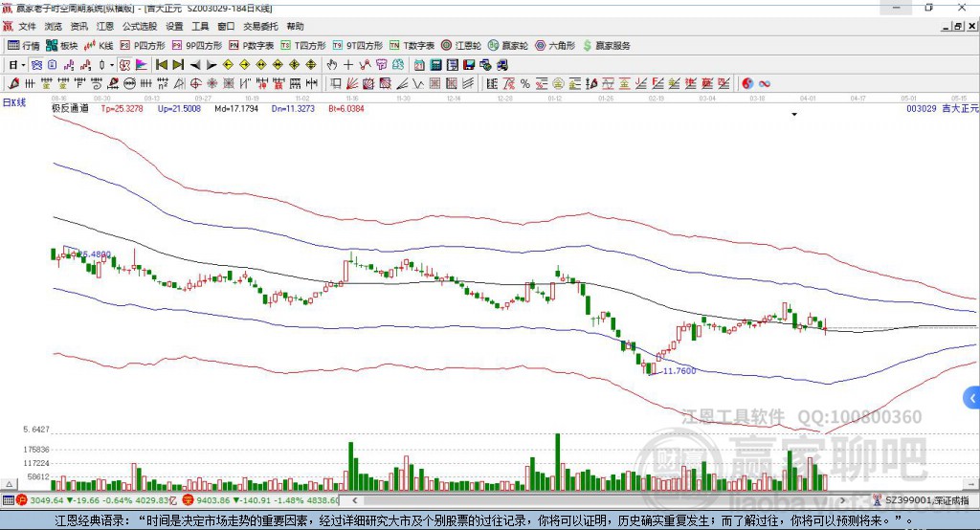Collapse the volume panel with up triangle
This screenshot has width=980, height=530.
[9, 484]
